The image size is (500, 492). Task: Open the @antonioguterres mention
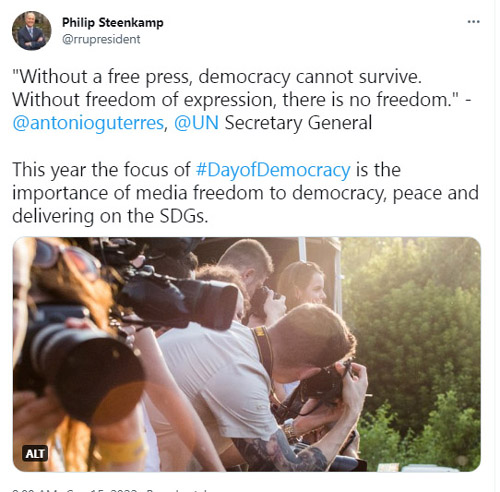tap(88, 123)
